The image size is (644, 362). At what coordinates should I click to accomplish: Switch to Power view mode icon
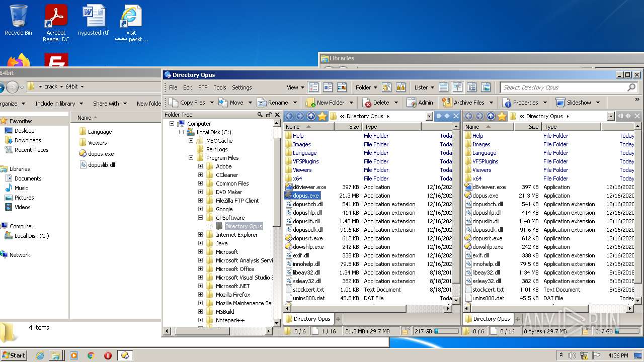click(328, 87)
